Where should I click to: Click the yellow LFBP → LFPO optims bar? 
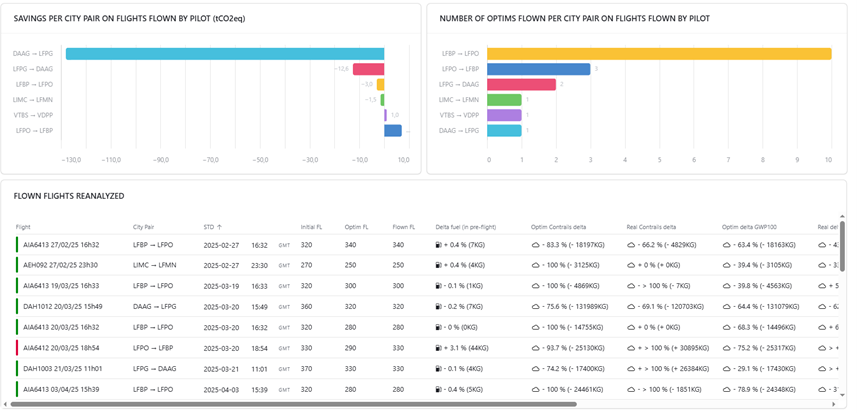click(x=660, y=53)
